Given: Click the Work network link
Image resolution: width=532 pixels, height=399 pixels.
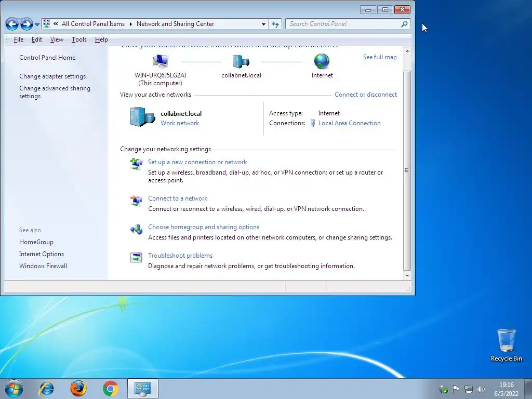Looking at the screenshot, I should 180,123.
